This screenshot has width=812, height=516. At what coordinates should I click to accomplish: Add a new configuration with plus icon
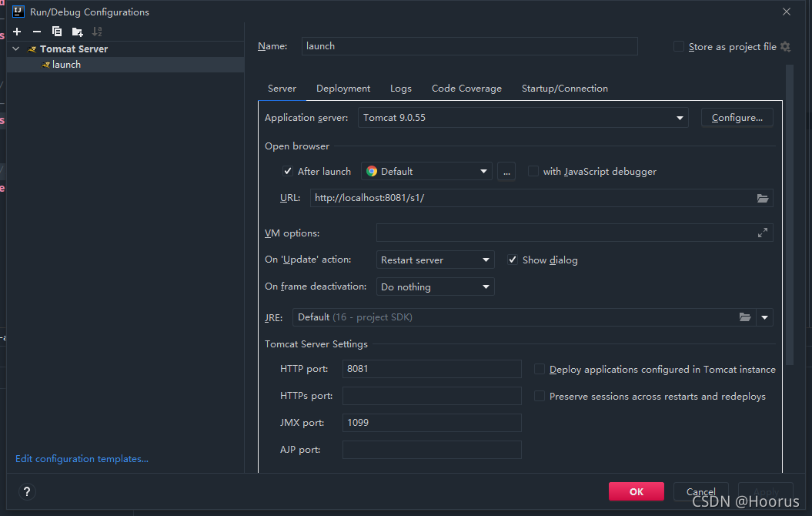point(17,32)
